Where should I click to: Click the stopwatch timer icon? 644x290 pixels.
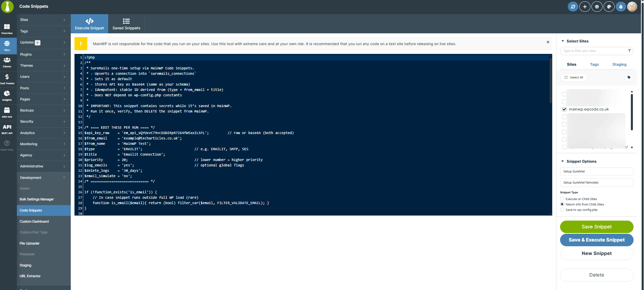click(621, 7)
